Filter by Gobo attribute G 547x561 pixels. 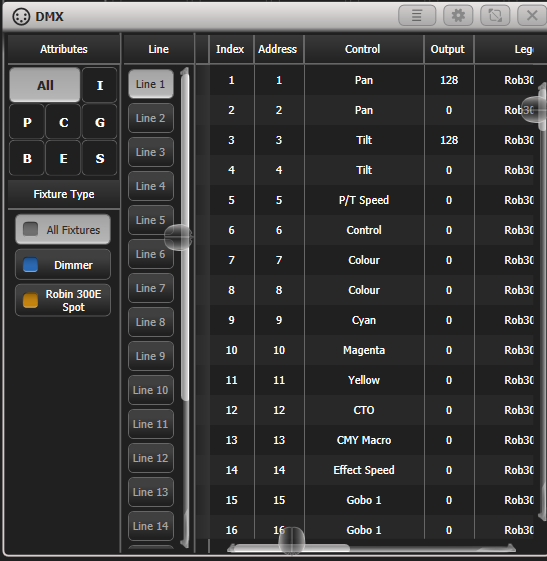click(x=100, y=122)
